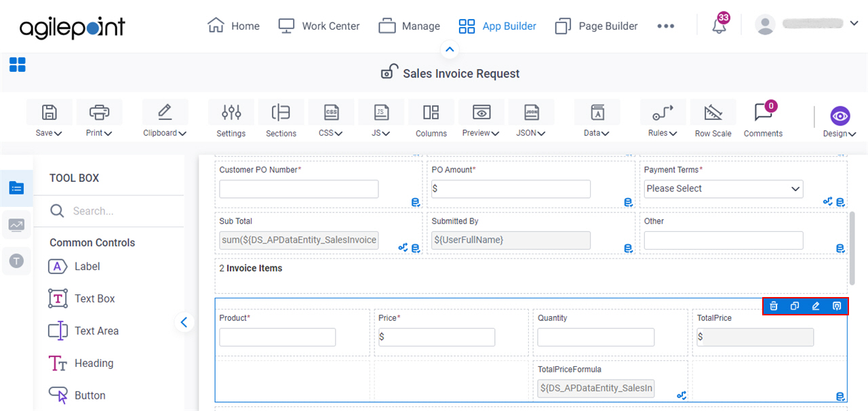Click the Other text input
868x411 pixels.
(724, 240)
